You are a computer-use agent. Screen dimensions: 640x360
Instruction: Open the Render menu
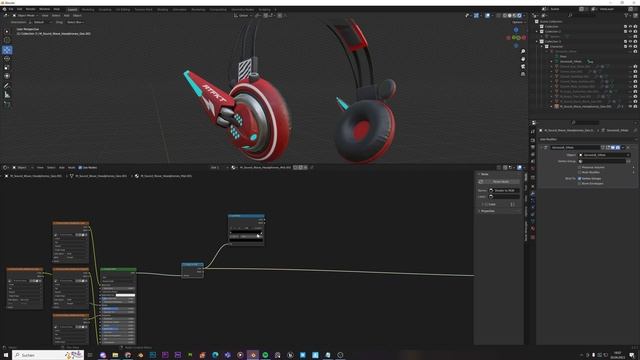pyautogui.click(x=30, y=9)
